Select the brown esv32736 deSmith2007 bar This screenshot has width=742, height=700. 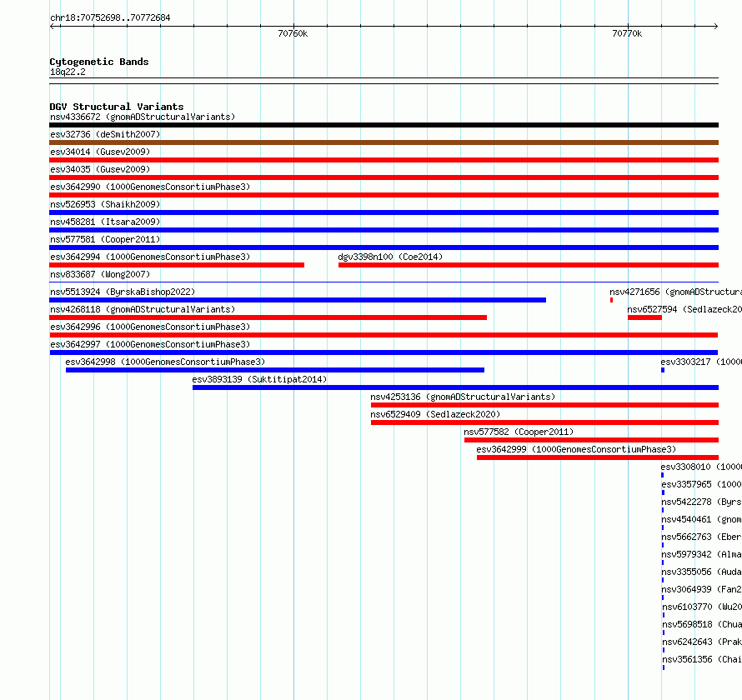[384, 142]
